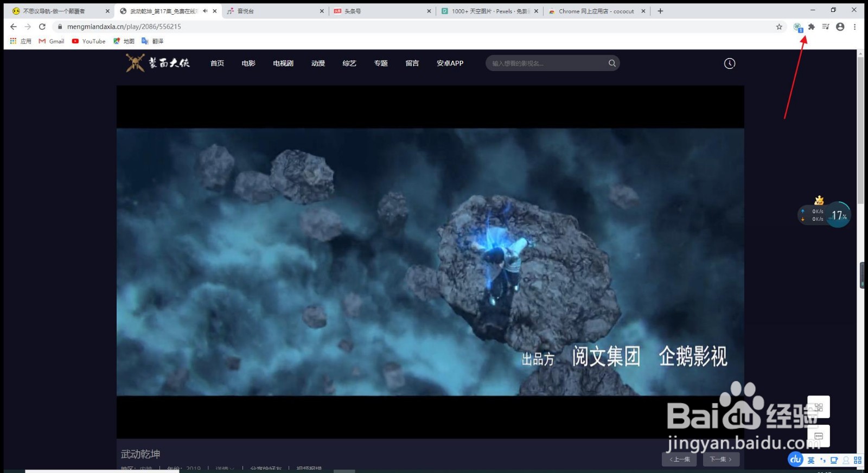Close the 头条号 tab
The height and width of the screenshot is (473, 868).
point(429,11)
